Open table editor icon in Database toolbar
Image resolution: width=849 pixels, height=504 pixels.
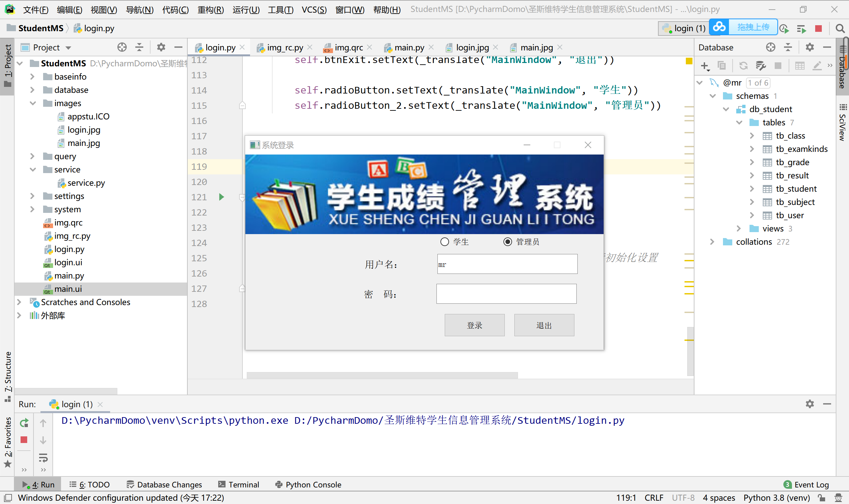coord(800,66)
